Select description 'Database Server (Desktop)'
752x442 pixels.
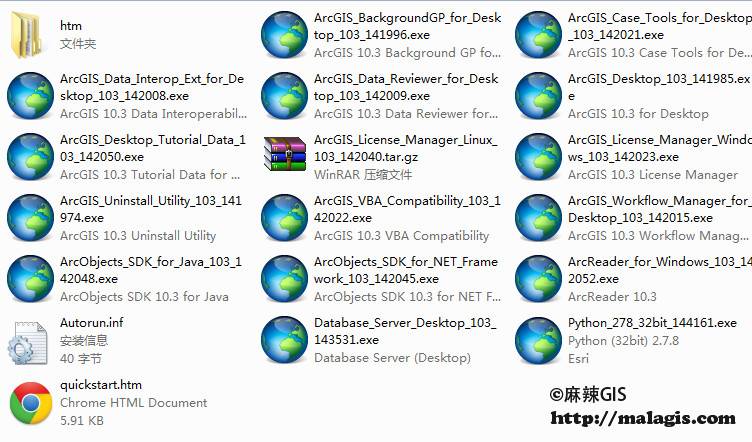(392, 358)
